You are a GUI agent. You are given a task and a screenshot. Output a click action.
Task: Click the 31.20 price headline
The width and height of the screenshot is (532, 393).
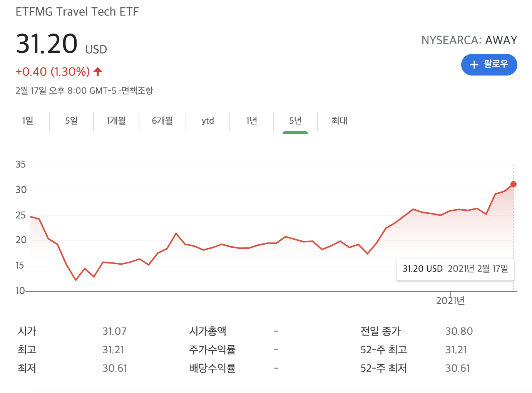[47, 43]
